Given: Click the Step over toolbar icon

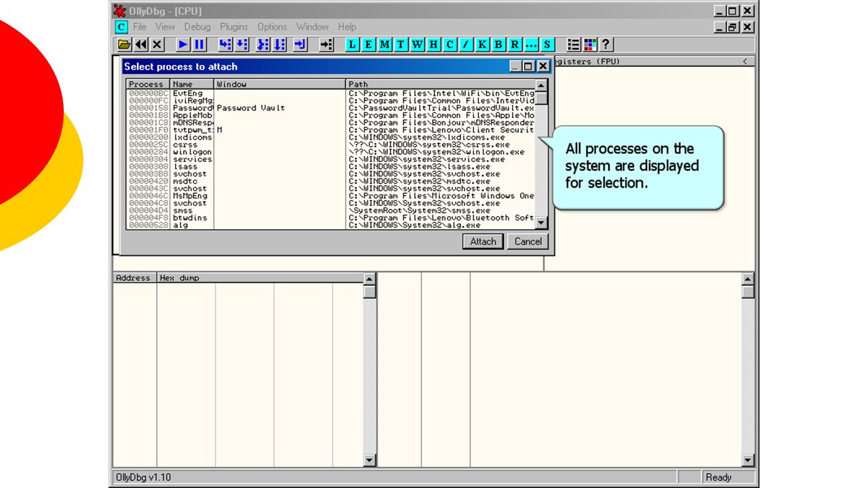Looking at the screenshot, I should 242,45.
